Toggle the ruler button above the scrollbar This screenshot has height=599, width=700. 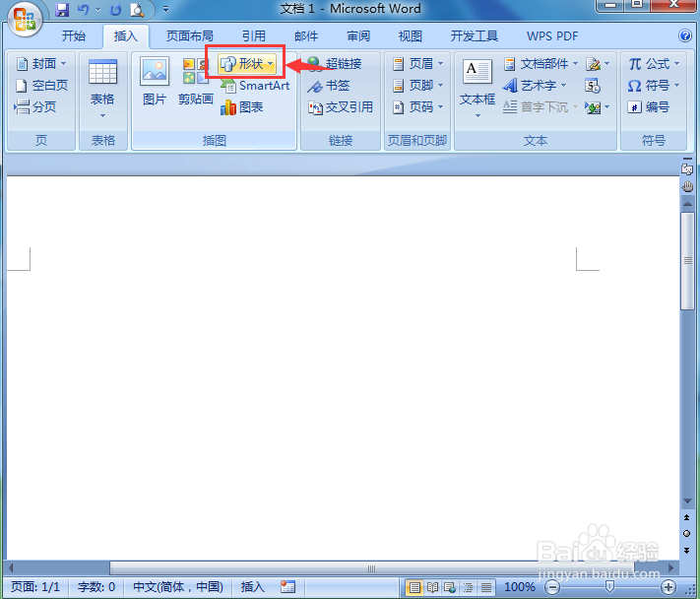pos(687,169)
